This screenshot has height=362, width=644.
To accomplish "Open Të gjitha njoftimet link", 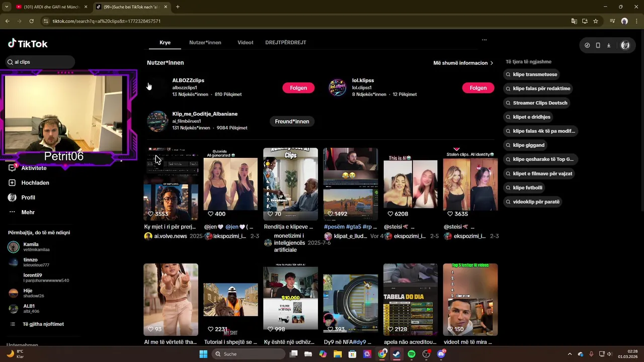I will pyautogui.click(x=43, y=324).
